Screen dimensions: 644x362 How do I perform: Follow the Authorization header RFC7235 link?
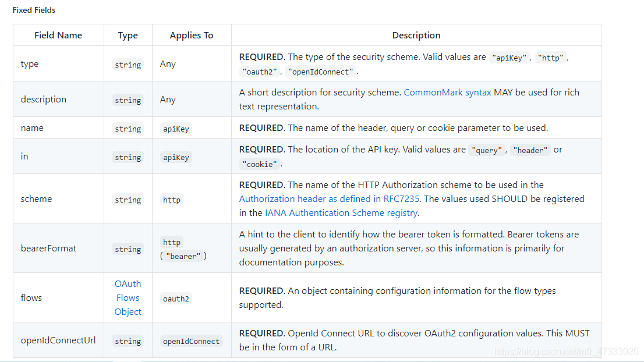coord(330,198)
